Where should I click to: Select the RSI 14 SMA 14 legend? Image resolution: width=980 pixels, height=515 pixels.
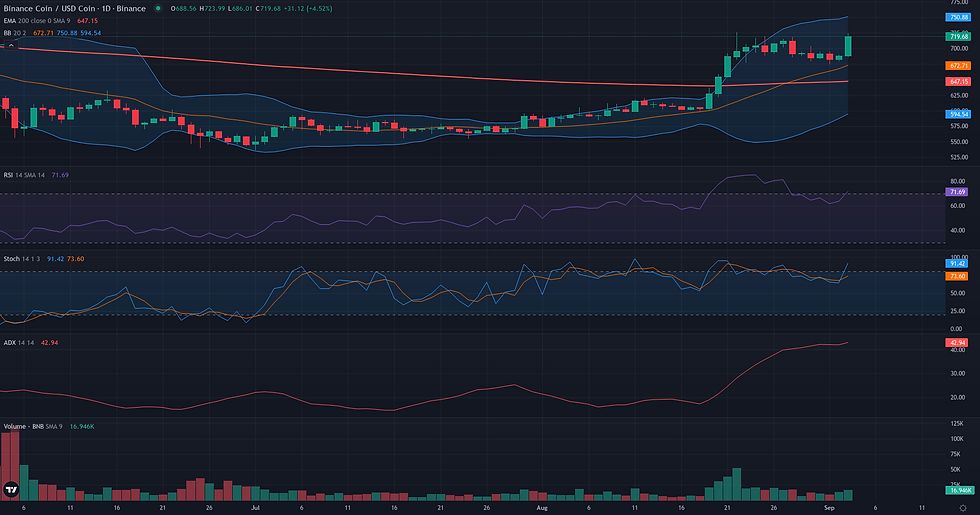point(24,175)
